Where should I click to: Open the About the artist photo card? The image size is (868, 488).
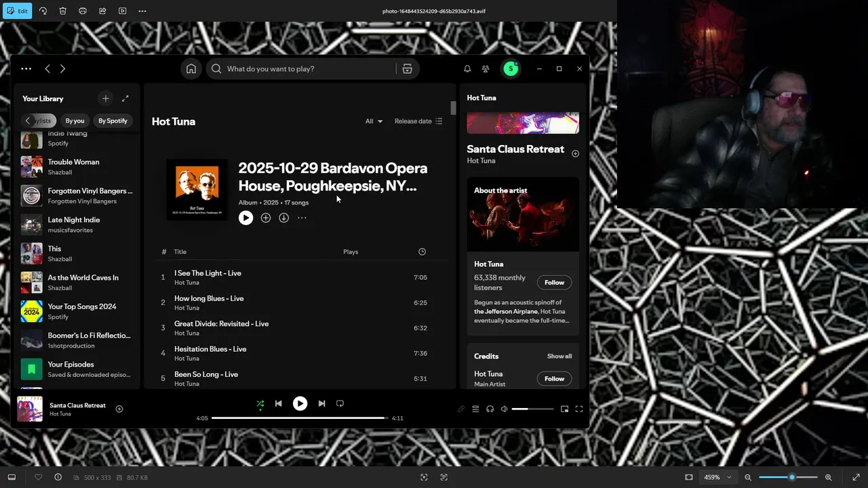click(x=523, y=215)
